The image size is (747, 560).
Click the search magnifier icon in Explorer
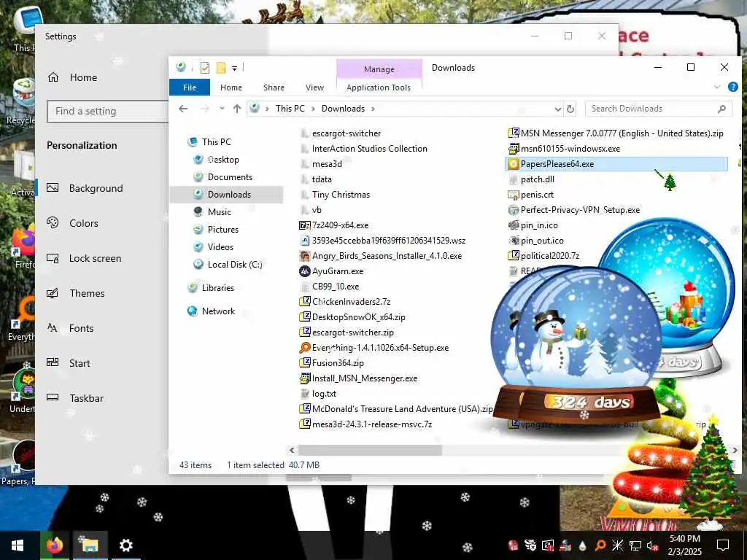[x=721, y=109]
